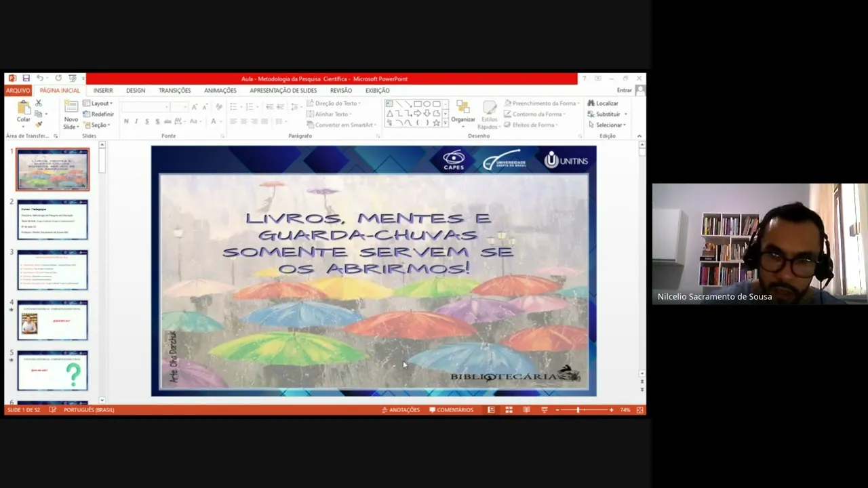Click Entrar sign-in link

coord(625,90)
